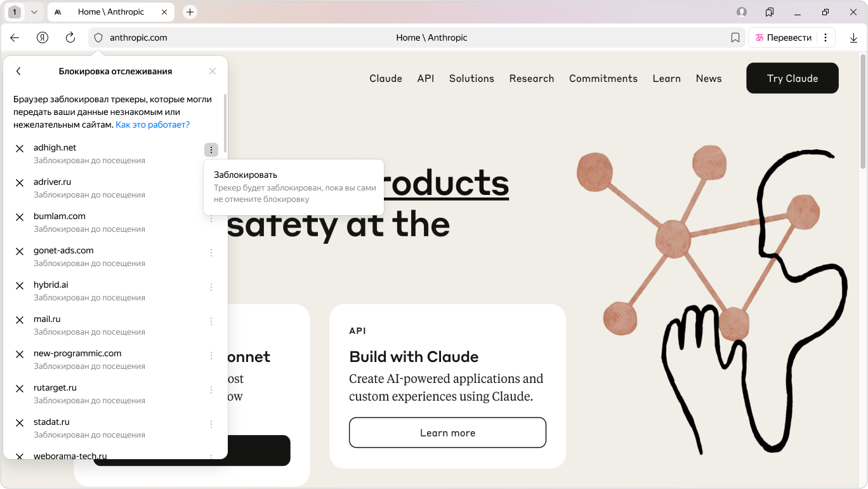Click the tracker list scrollbar
Screen dimensions: 868x489
coord(225,121)
